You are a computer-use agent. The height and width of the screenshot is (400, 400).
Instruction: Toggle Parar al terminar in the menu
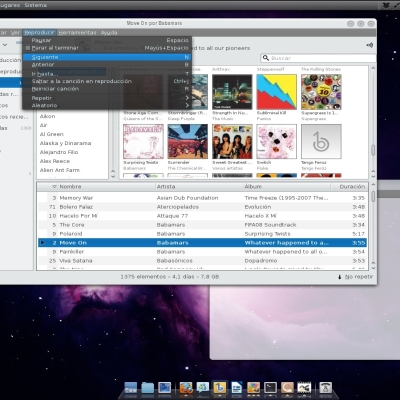coord(107,48)
